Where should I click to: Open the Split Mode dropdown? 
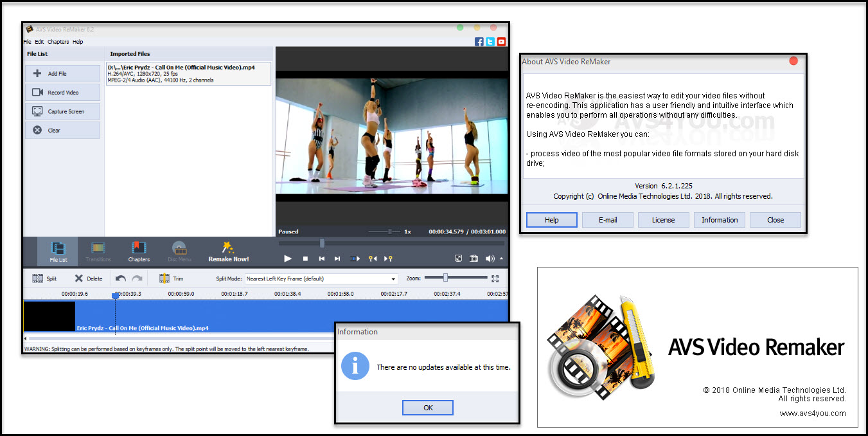point(321,279)
